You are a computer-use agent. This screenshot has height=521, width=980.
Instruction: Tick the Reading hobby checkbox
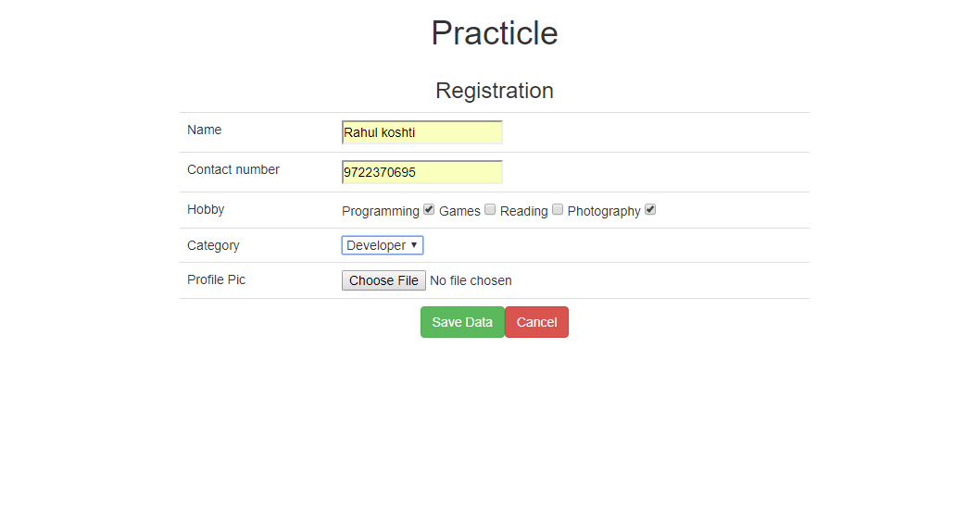click(x=558, y=210)
